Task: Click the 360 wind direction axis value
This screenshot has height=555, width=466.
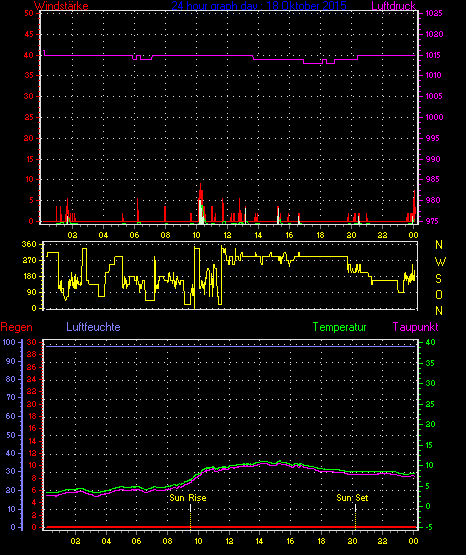Action: 29,244
